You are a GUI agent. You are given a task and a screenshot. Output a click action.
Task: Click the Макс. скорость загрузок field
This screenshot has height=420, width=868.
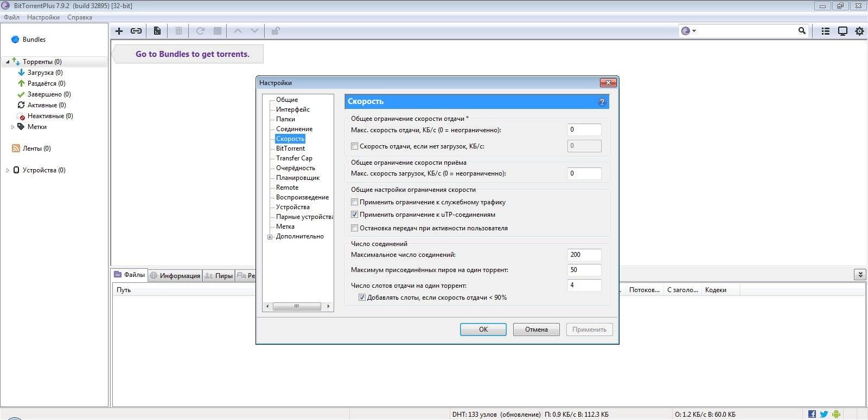point(584,173)
